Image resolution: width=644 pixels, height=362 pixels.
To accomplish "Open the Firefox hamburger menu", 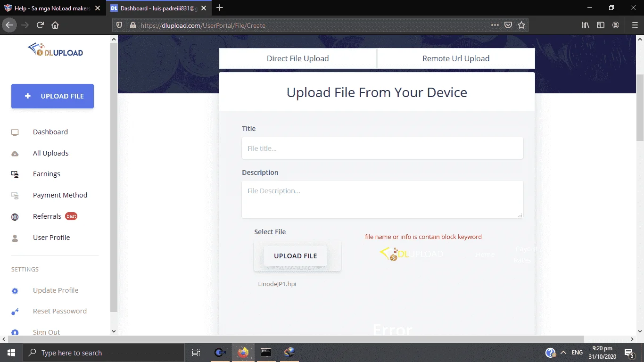I will (x=635, y=25).
